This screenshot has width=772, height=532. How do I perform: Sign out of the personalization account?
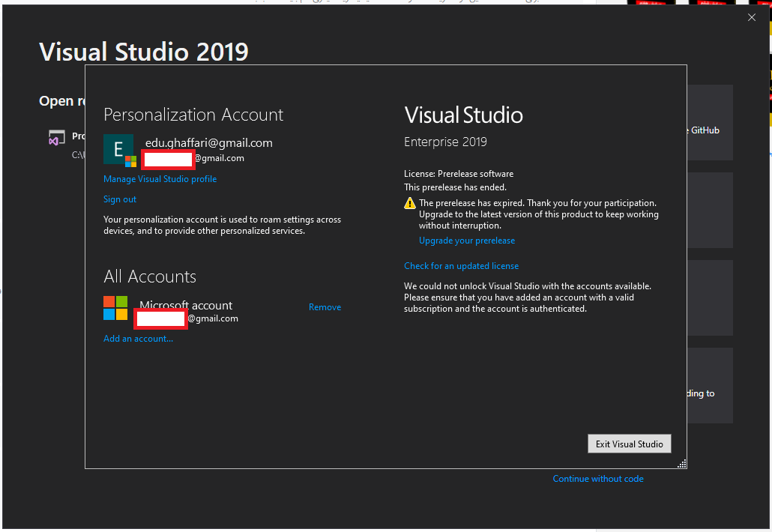click(x=120, y=199)
